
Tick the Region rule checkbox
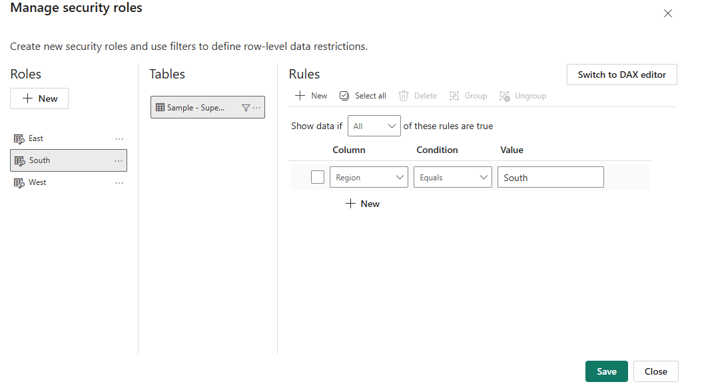[317, 177]
